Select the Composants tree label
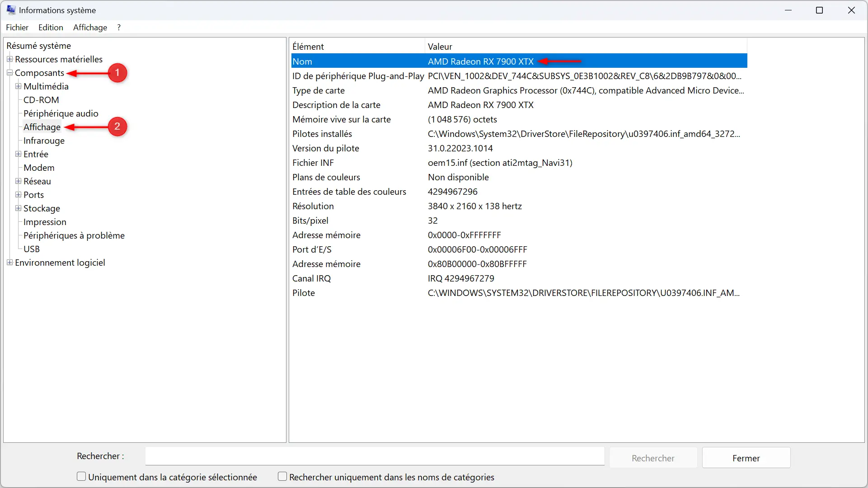Viewport: 868px width, 488px height. click(40, 73)
